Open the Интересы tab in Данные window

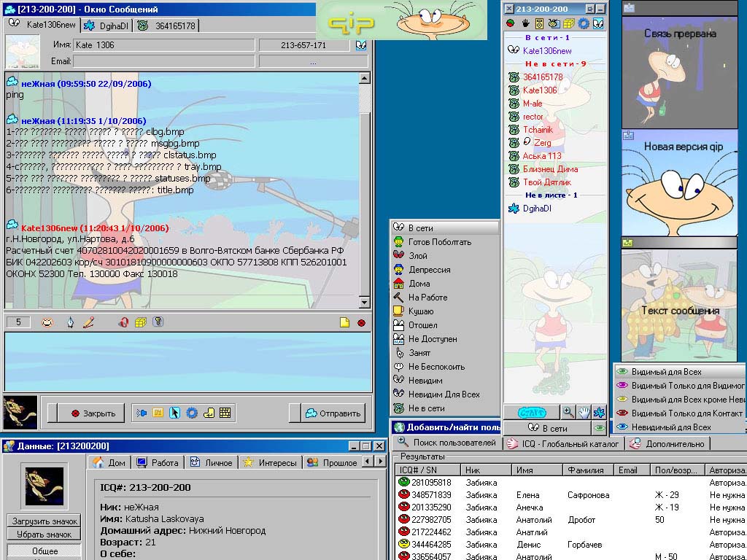[271, 463]
